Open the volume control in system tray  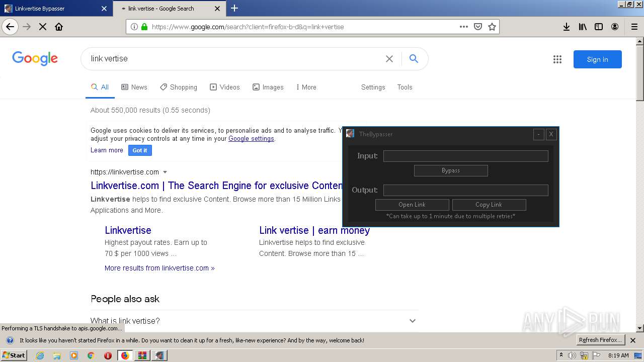[x=572, y=355]
